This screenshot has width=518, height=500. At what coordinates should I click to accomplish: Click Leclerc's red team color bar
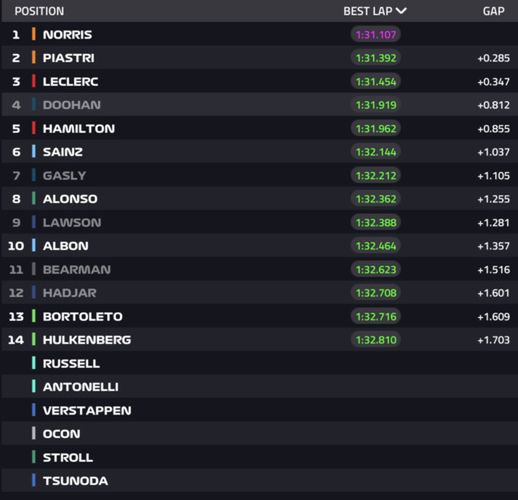[x=34, y=81]
